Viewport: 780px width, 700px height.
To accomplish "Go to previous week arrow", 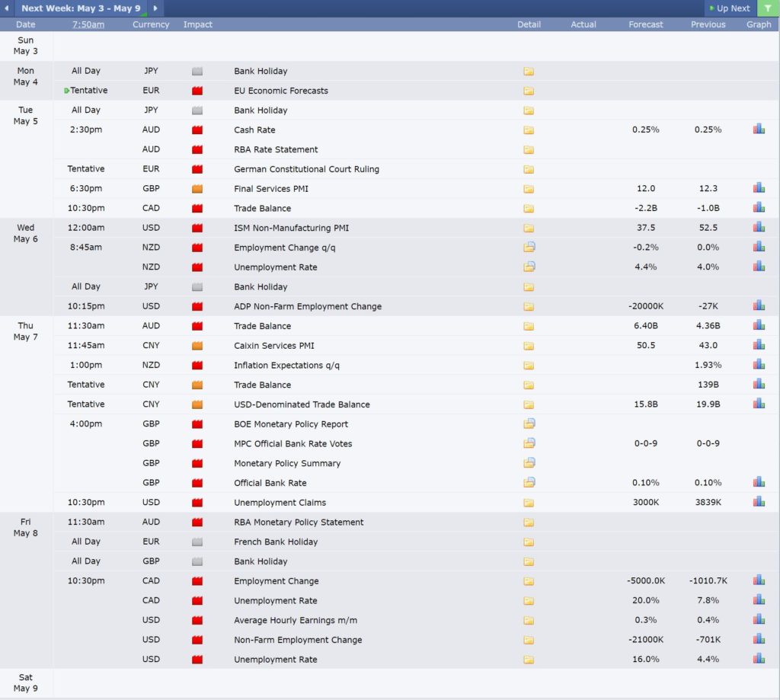I will (6, 8).
